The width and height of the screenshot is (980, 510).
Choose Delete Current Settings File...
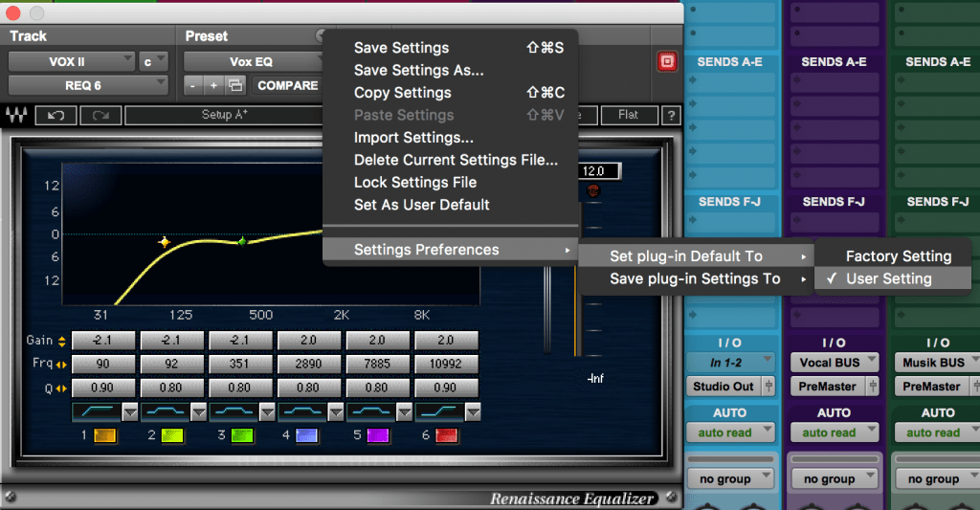pos(450,160)
